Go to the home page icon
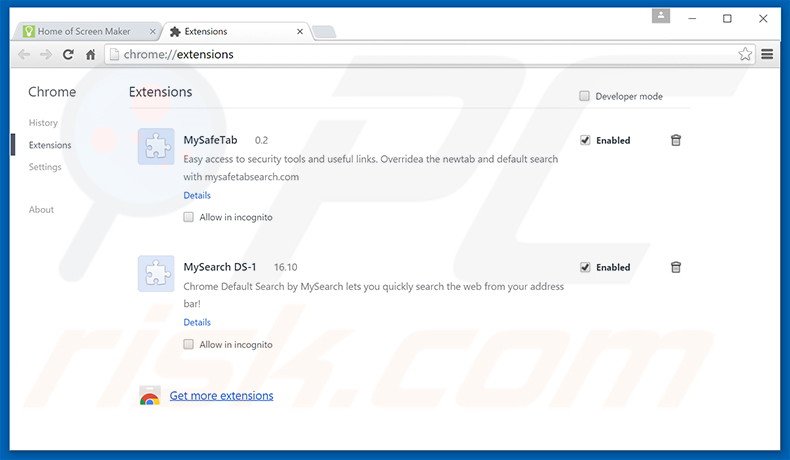The height and width of the screenshot is (460, 790). 91,54
